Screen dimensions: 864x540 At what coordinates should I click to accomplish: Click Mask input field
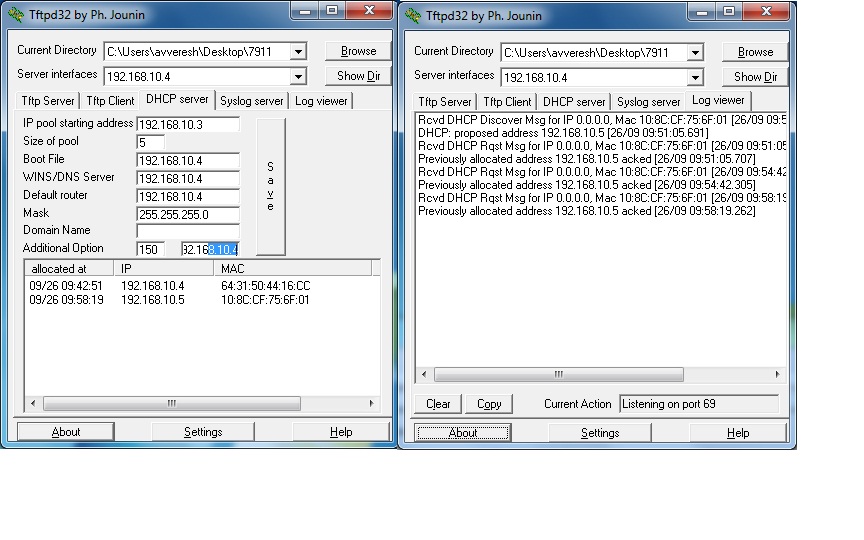[188, 214]
